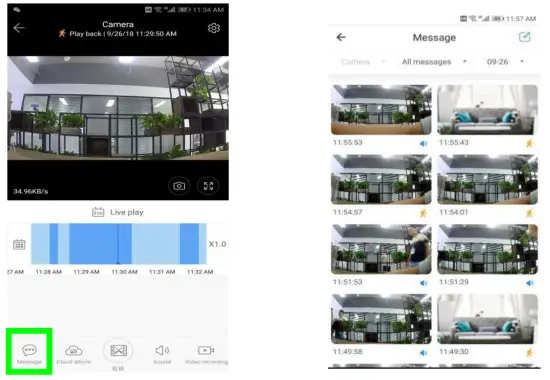Open the 11:49:58 message thumbnail

point(381,319)
